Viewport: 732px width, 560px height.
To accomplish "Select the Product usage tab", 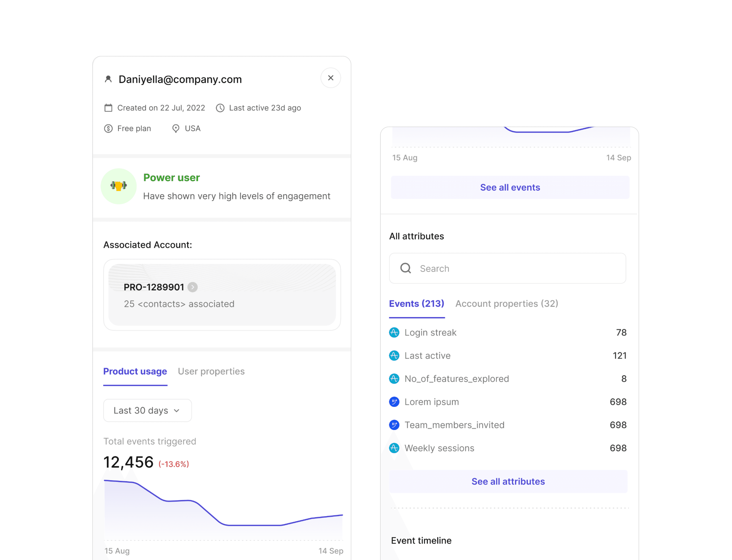I will pyautogui.click(x=135, y=371).
